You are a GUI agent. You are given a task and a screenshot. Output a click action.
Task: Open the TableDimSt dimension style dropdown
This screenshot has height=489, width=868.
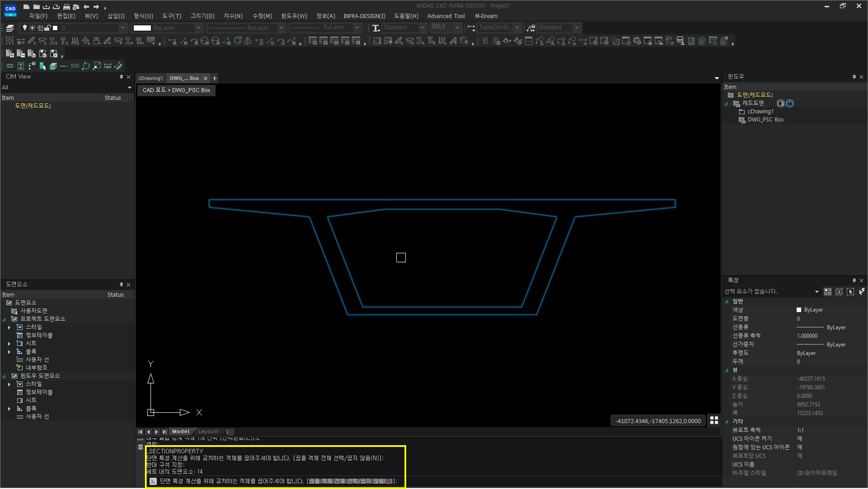click(517, 28)
